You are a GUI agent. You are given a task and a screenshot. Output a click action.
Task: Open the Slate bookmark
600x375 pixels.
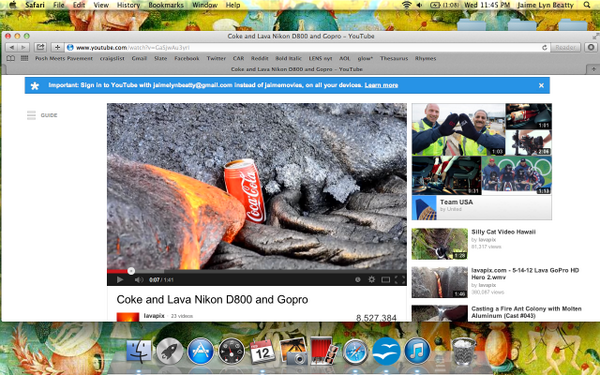coord(160,59)
